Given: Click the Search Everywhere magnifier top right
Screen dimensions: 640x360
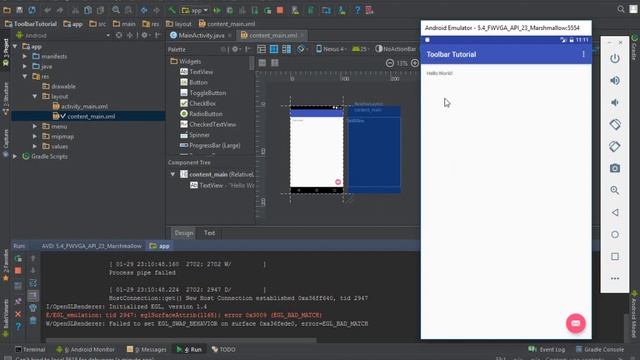Looking at the screenshot, I should [x=621, y=9].
